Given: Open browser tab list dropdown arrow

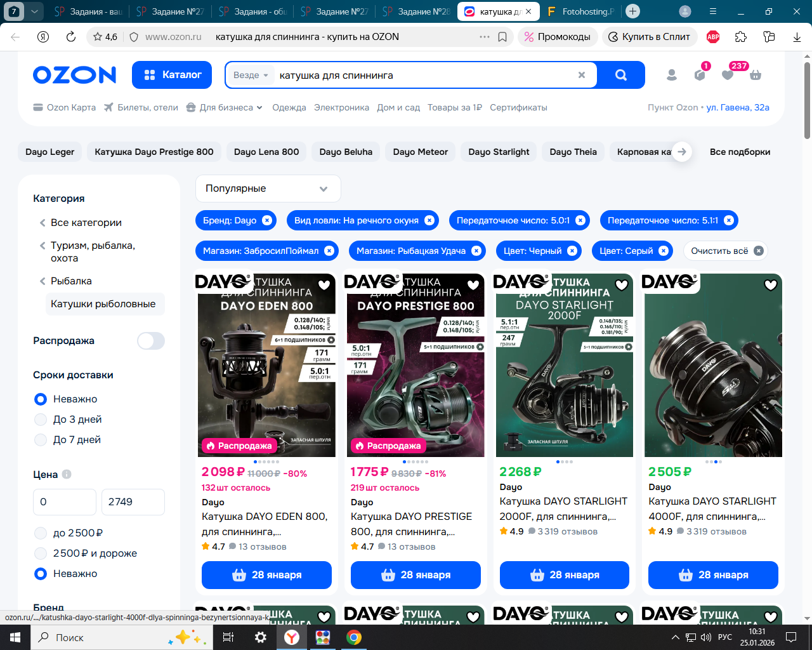Looking at the screenshot, I should click(34, 11).
